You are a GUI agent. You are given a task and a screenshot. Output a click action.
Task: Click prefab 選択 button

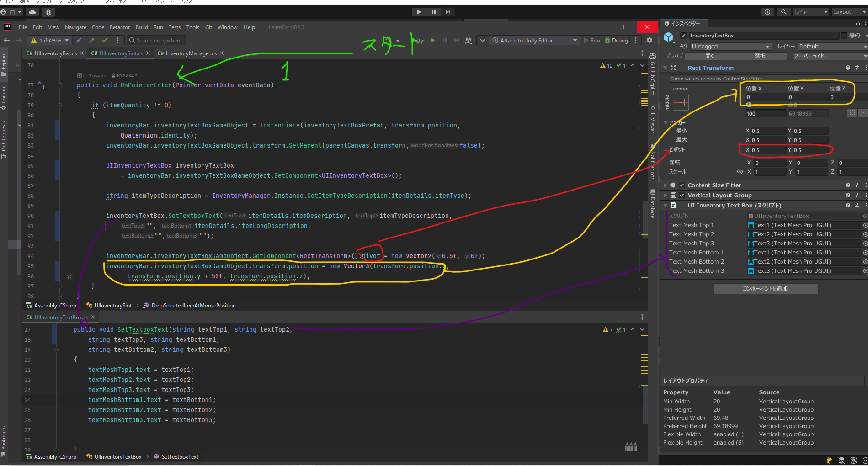[760, 56]
